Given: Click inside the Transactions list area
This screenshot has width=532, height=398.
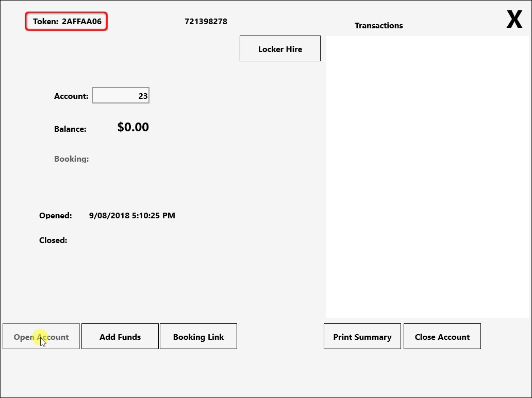Looking at the screenshot, I should [x=427, y=177].
